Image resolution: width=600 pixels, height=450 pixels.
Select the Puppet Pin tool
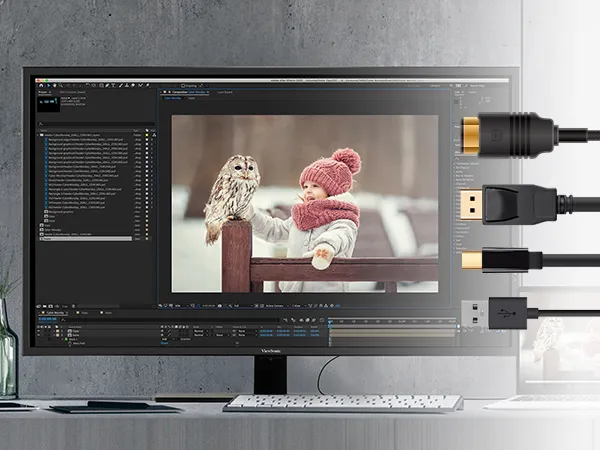(x=148, y=85)
